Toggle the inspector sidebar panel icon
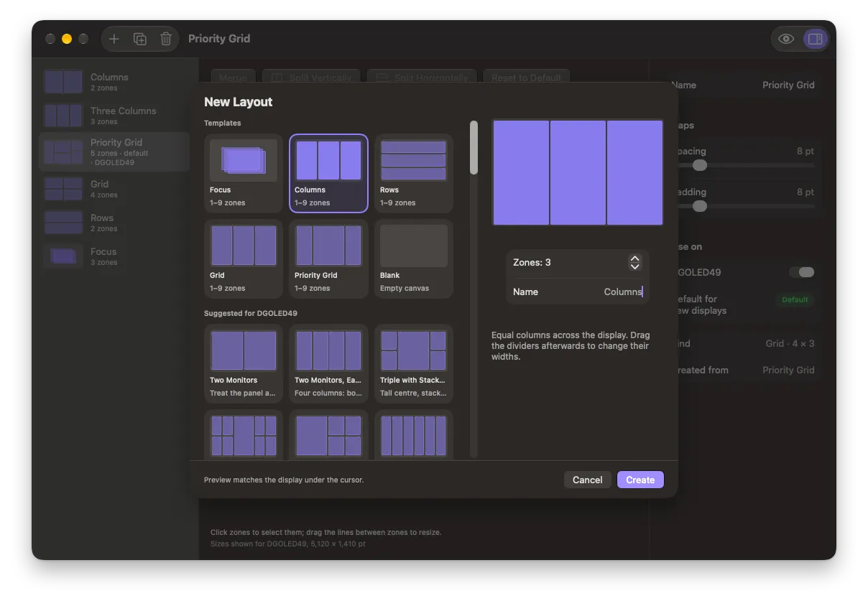Screen dimensions: 868x606 tap(815, 39)
